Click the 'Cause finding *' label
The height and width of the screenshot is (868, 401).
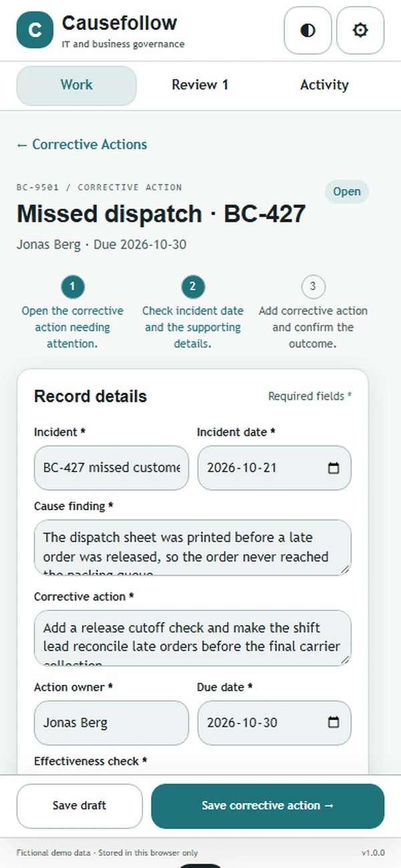pyautogui.click(x=74, y=506)
